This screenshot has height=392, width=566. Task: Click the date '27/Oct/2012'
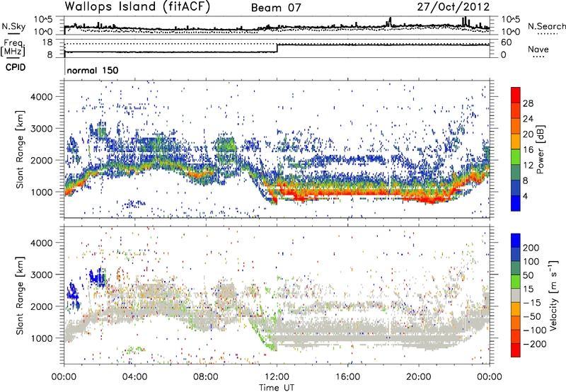(x=454, y=7)
